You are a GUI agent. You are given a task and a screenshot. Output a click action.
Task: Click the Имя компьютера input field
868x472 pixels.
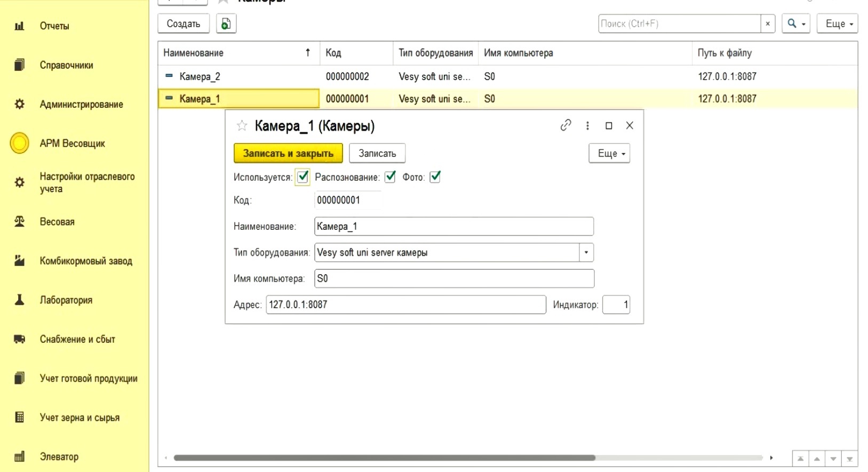pyautogui.click(x=454, y=278)
